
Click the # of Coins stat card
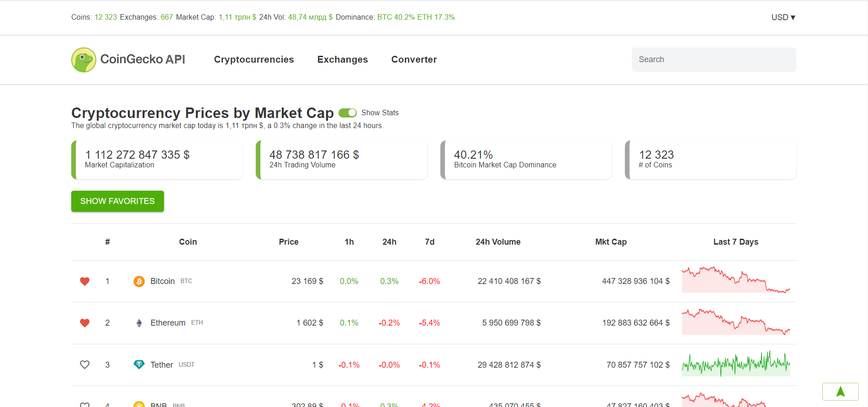pyautogui.click(x=710, y=160)
